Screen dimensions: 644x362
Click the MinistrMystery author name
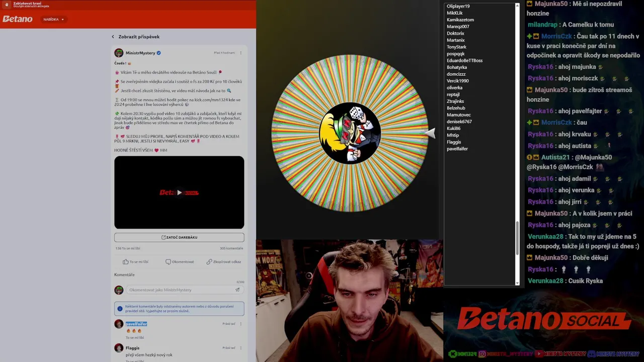[x=140, y=53]
